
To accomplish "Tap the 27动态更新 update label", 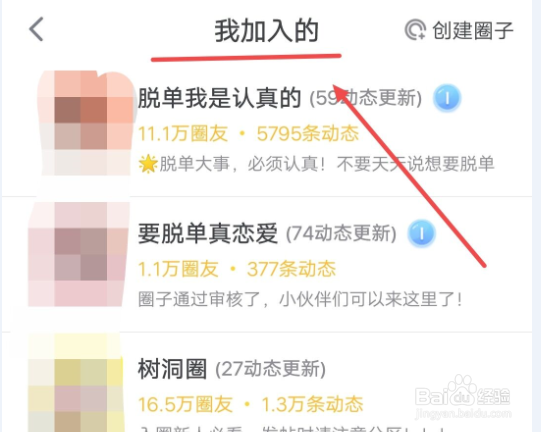I will coord(270,369).
